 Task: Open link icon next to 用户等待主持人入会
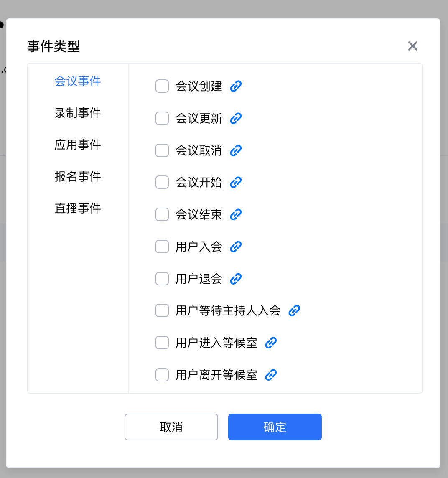(x=294, y=310)
